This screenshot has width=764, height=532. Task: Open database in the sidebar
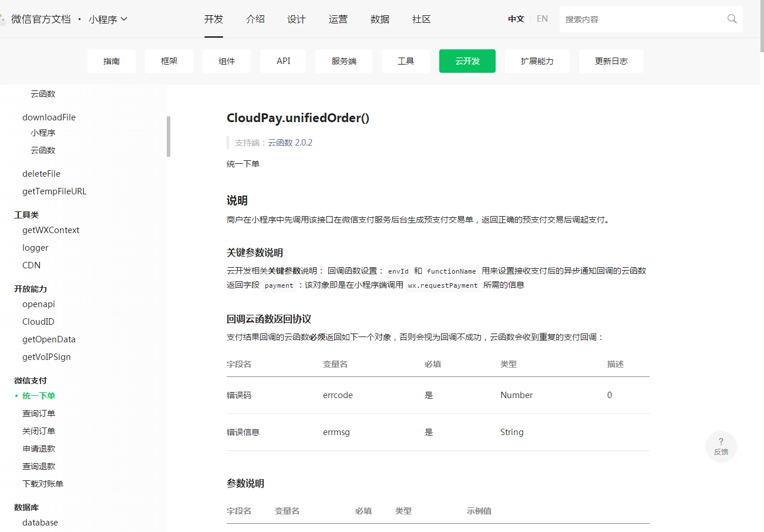40,523
